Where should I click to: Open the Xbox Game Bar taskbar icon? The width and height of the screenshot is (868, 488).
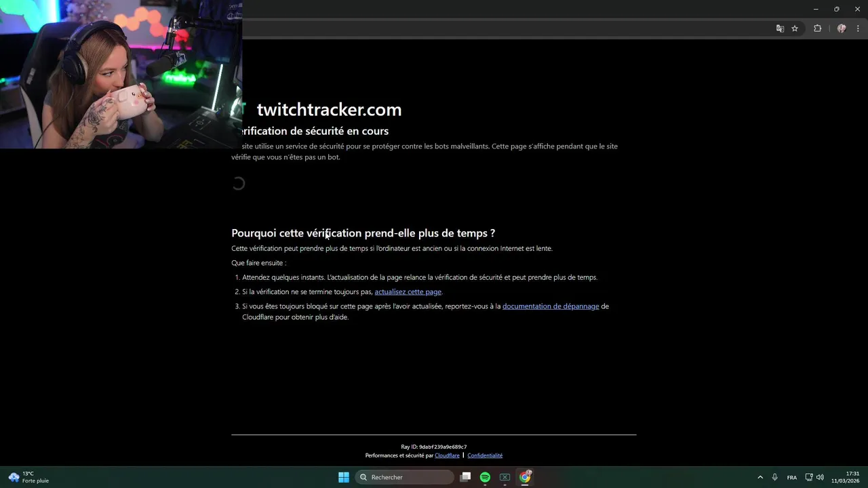click(x=505, y=477)
